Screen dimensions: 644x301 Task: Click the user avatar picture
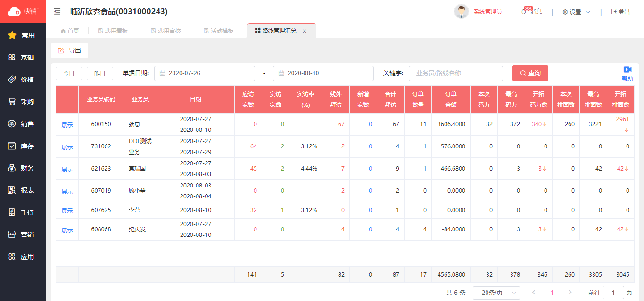point(462,11)
